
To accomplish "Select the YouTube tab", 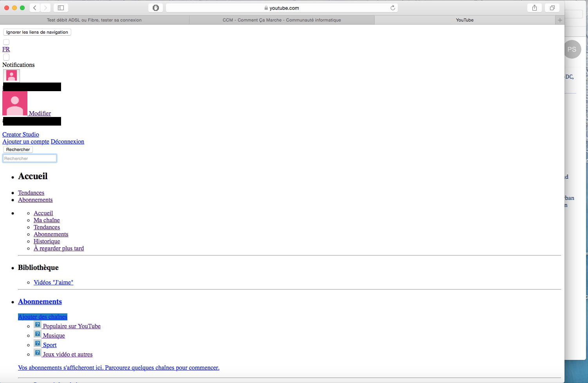I will click(x=465, y=20).
